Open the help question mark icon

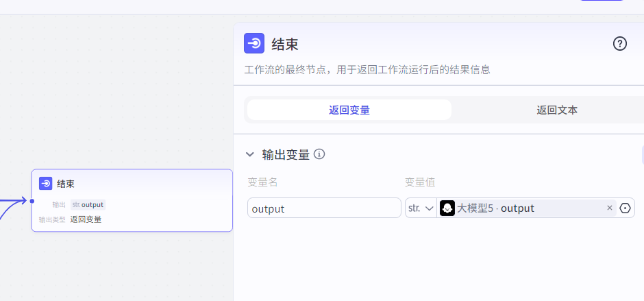[620, 43]
